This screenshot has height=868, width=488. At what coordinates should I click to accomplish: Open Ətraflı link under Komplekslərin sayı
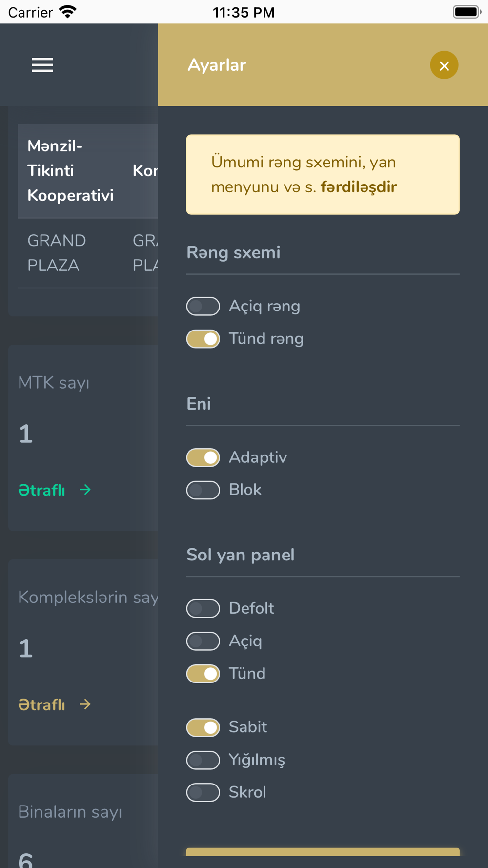click(x=41, y=705)
